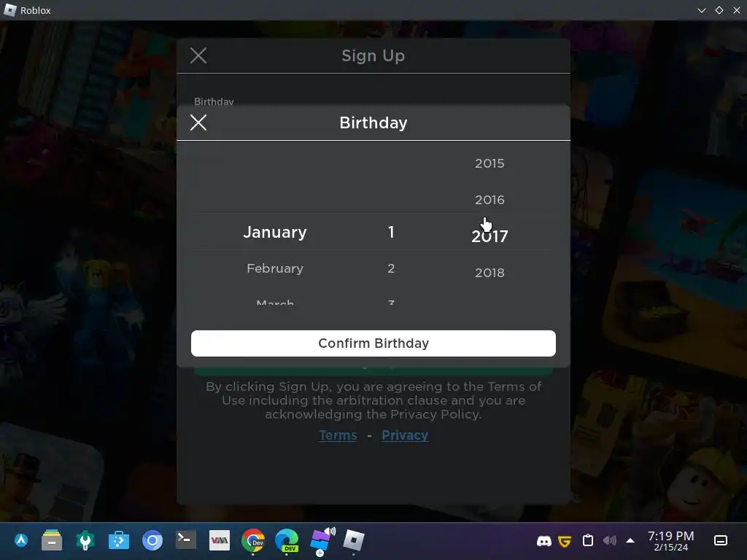Image resolution: width=747 pixels, height=560 pixels.
Task: Pick day 2 in the day column
Action: tap(391, 268)
